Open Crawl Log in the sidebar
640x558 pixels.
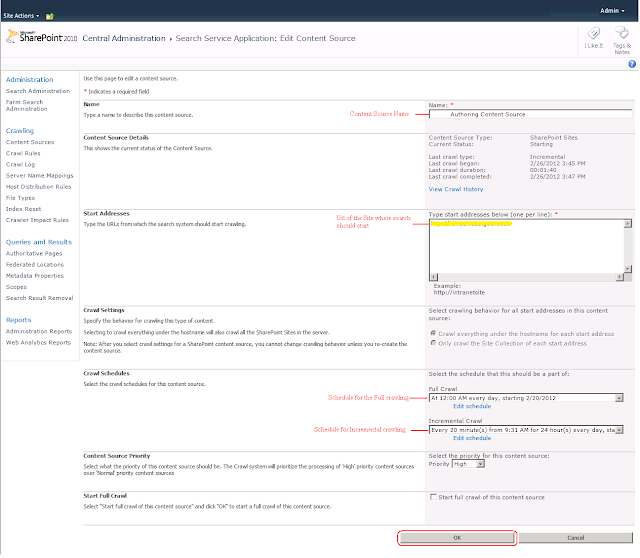[x=23, y=164]
